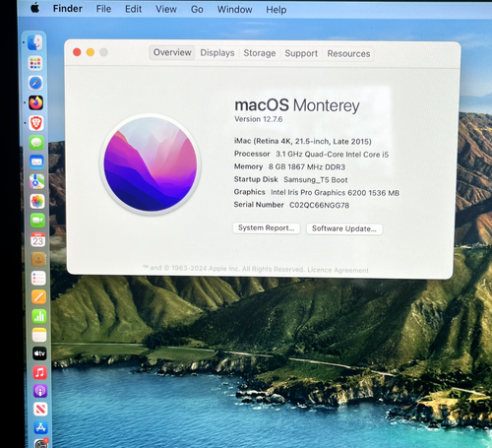Launch Firefox browser from the Dock
Viewport: 492px width, 448px height.
click(x=36, y=103)
